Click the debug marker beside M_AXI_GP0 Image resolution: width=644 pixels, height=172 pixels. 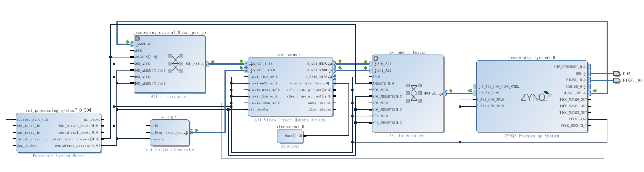tap(595, 91)
